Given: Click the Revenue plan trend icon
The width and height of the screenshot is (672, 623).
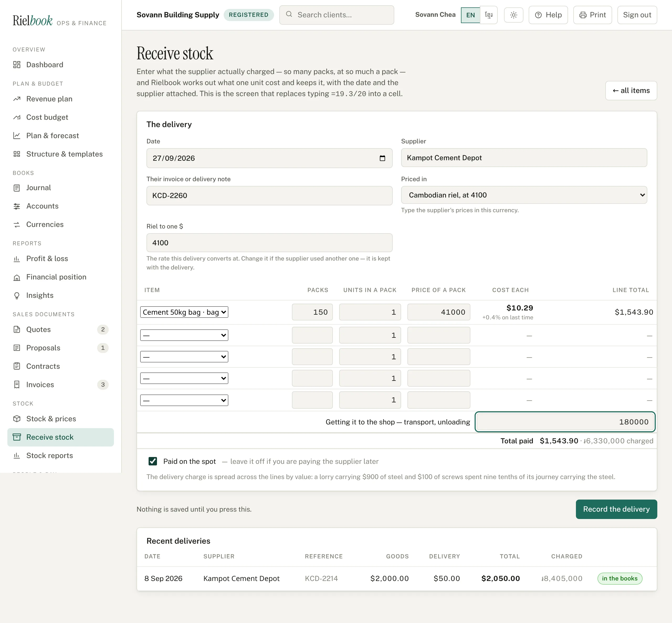Looking at the screenshot, I should tap(17, 99).
